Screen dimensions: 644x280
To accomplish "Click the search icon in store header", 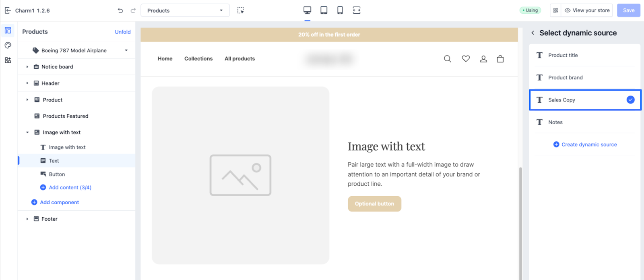I will click(447, 59).
